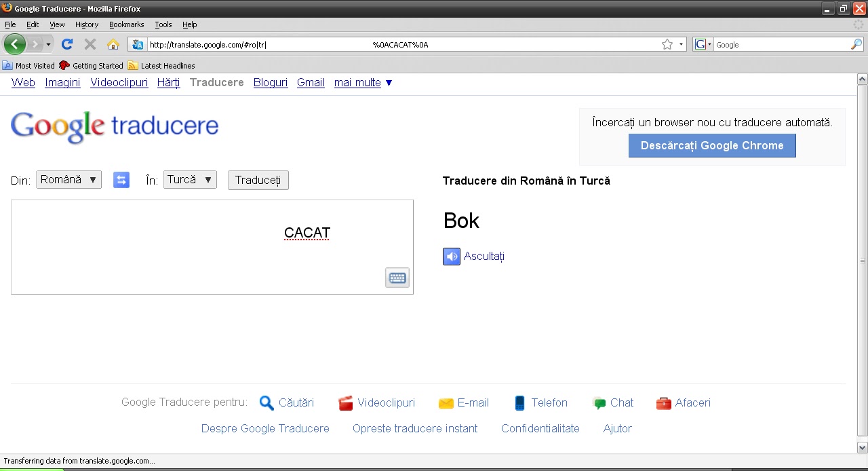This screenshot has height=471, width=868.
Task: Click the Traduceți button
Action: 258,181
